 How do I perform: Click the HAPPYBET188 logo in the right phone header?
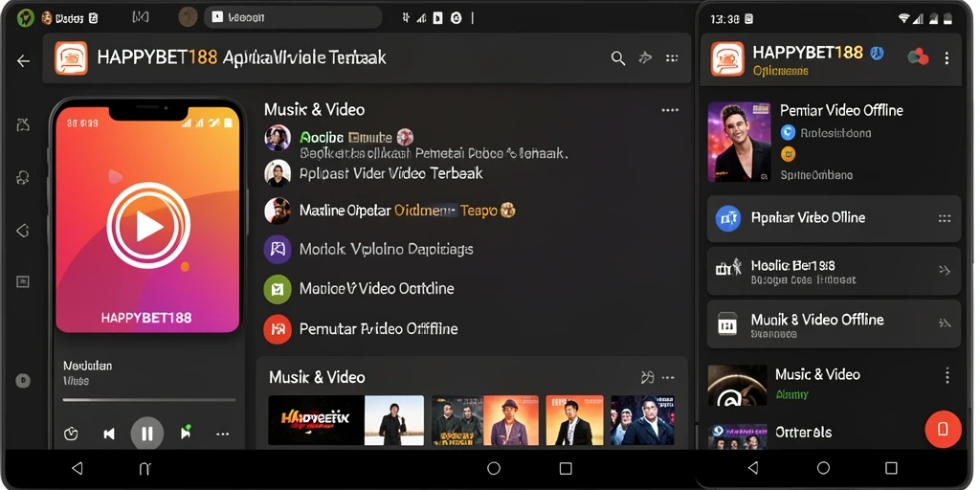(x=727, y=58)
